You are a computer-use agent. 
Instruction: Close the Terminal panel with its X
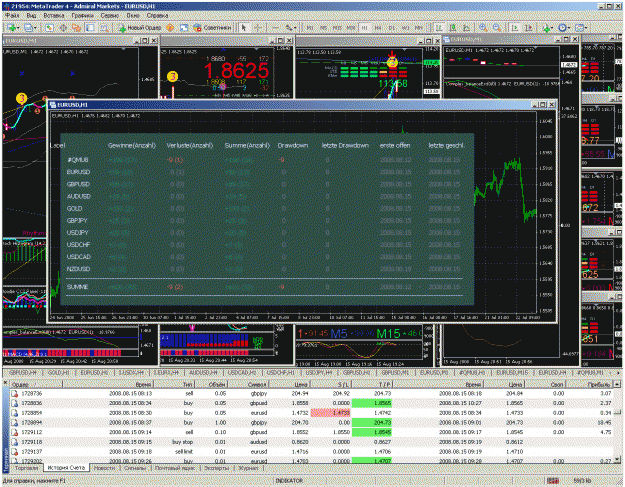[x=6, y=383]
